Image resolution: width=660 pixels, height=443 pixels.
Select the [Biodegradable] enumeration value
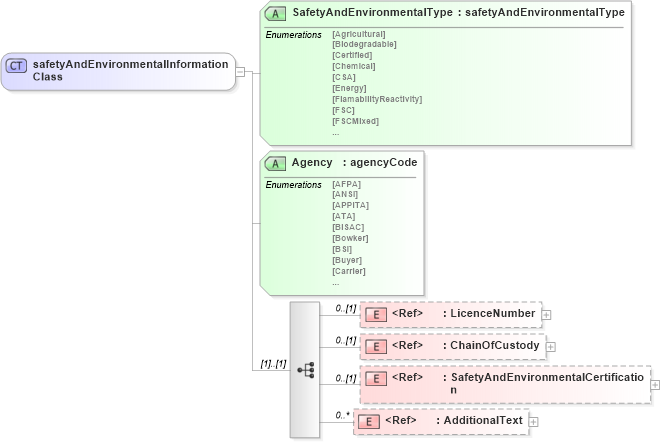click(364, 44)
